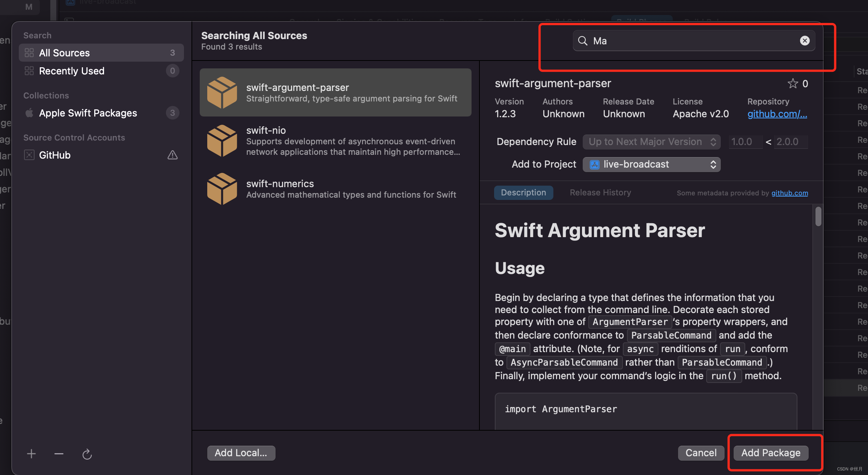The width and height of the screenshot is (868, 475).
Task: Click the Swift Argument Parser heading
Action: click(x=600, y=230)
